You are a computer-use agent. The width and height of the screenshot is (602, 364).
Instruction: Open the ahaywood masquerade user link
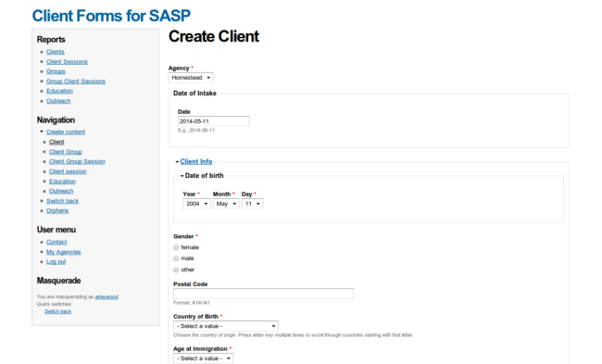pyautogui.click(x=107, y=296)
